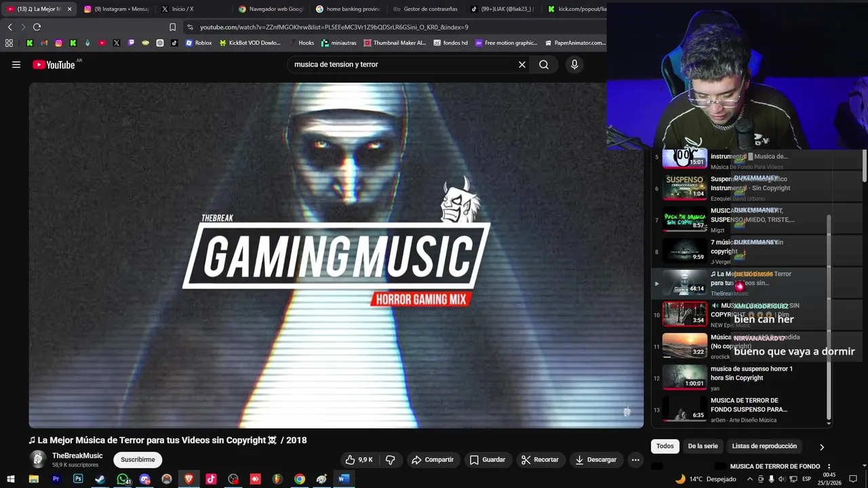868x488 pixels.
Task: Clear the YouTube search box text
Action: pyautogui.click(x=522, y=64)
